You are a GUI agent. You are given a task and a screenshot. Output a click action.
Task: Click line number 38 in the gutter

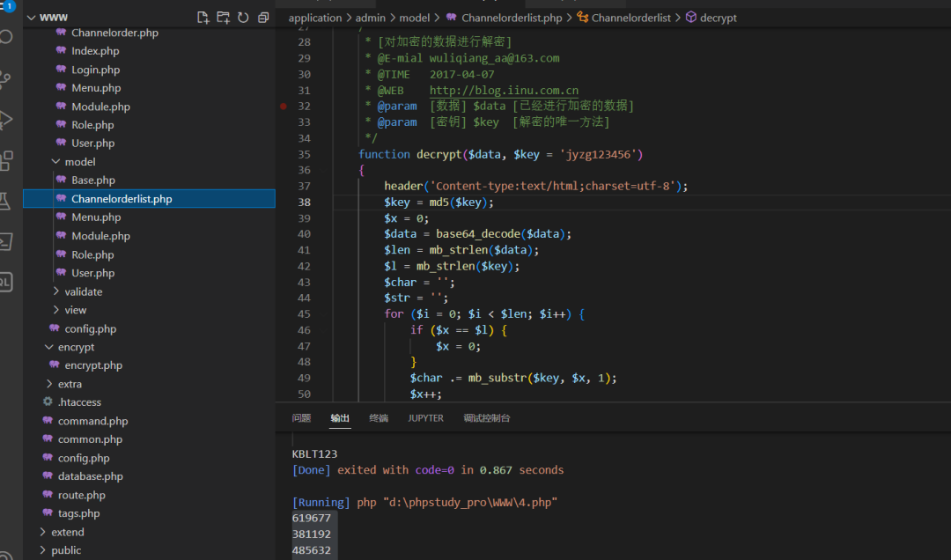coord(304,202)
